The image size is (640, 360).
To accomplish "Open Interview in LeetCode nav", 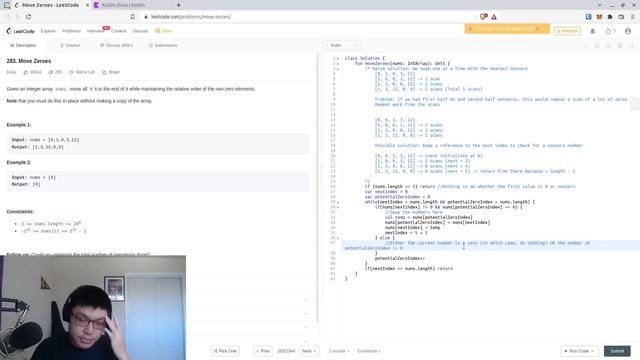I will pyautogui.click(x=96, y=31).
